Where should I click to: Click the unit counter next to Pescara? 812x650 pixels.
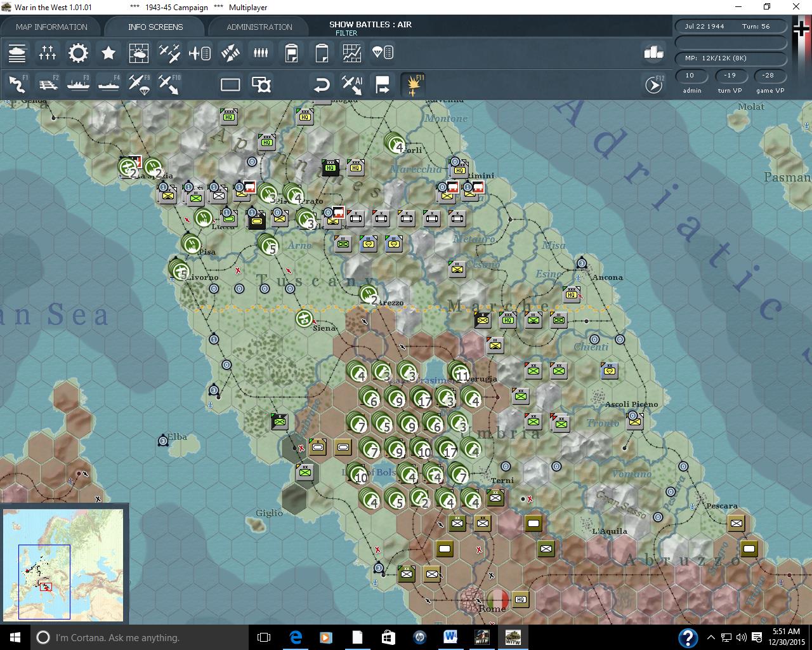737,523
